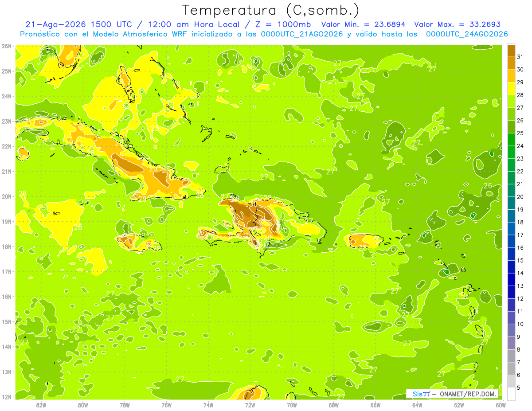Click the '70W' longitude axis label

pos(292,405)
